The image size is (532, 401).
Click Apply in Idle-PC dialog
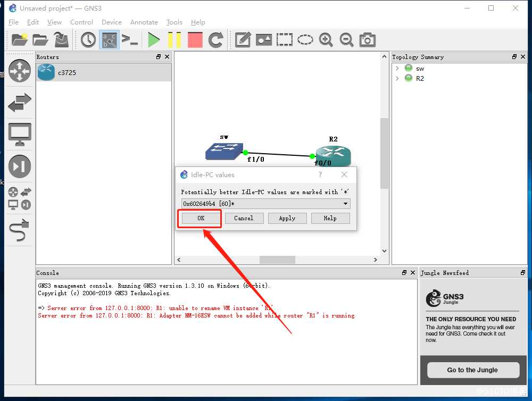[287, 218]
